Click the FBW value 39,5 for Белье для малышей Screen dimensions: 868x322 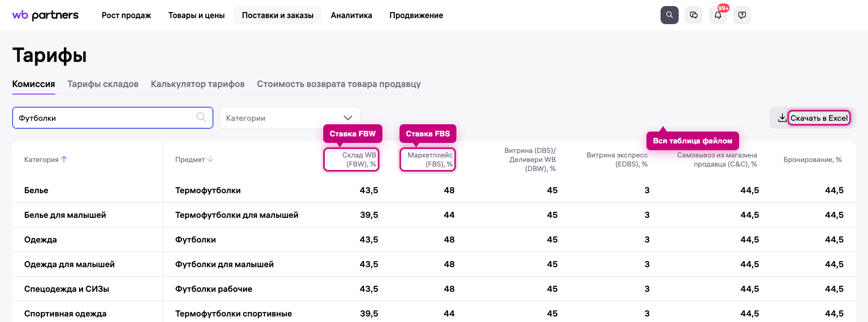(x=369, y=215)
